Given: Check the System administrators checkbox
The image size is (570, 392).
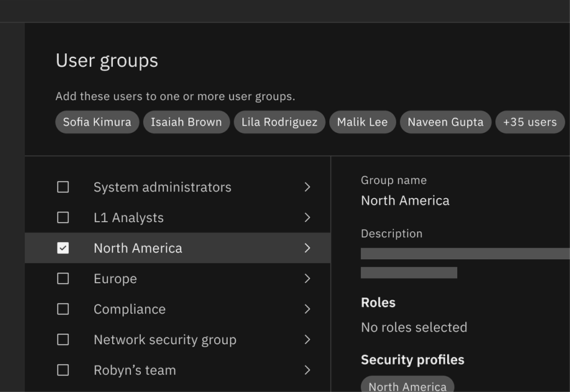Looking at the screenshot, I should 63,187.
